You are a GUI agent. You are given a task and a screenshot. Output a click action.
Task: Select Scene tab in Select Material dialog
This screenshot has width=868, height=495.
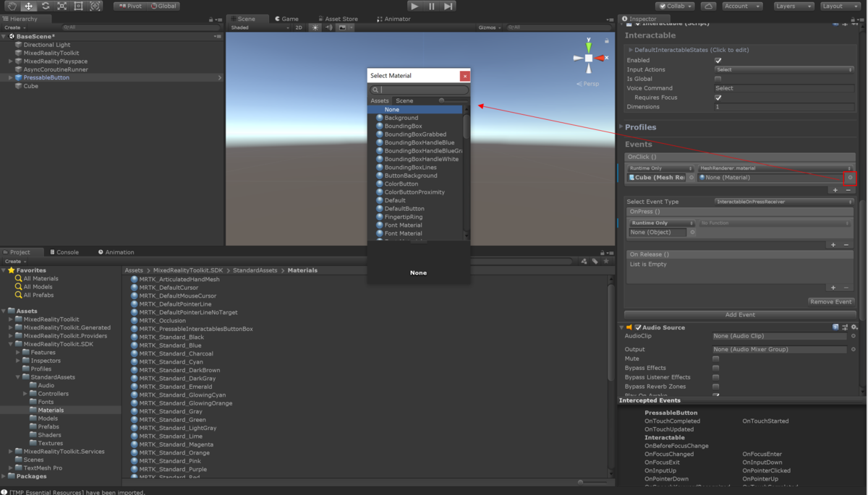404,100
